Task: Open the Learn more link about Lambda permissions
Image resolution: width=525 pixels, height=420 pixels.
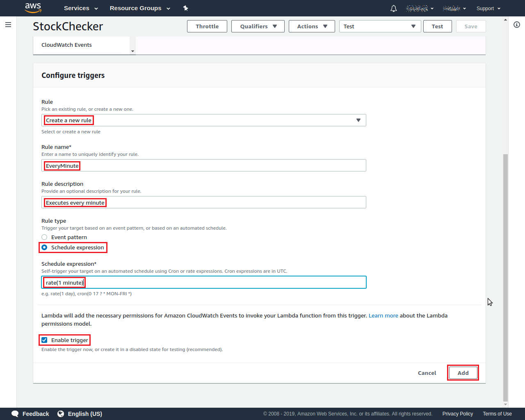Action: pos(383,315)
